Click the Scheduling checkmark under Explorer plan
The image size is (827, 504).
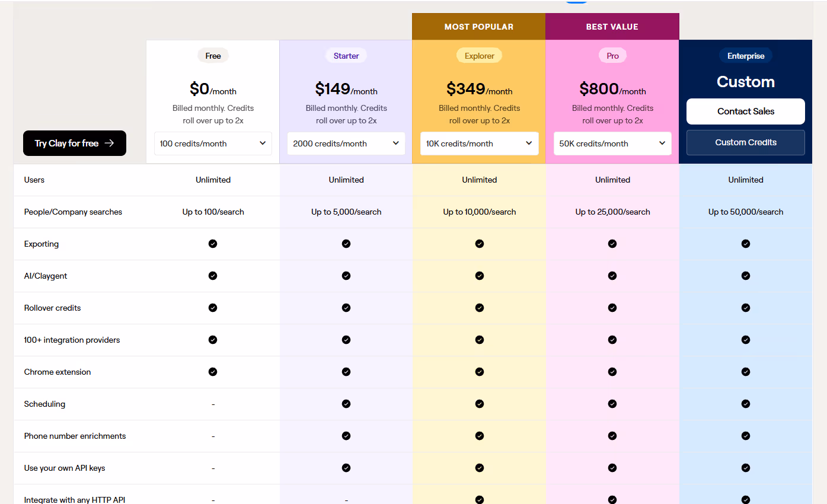tap(479, 404)
